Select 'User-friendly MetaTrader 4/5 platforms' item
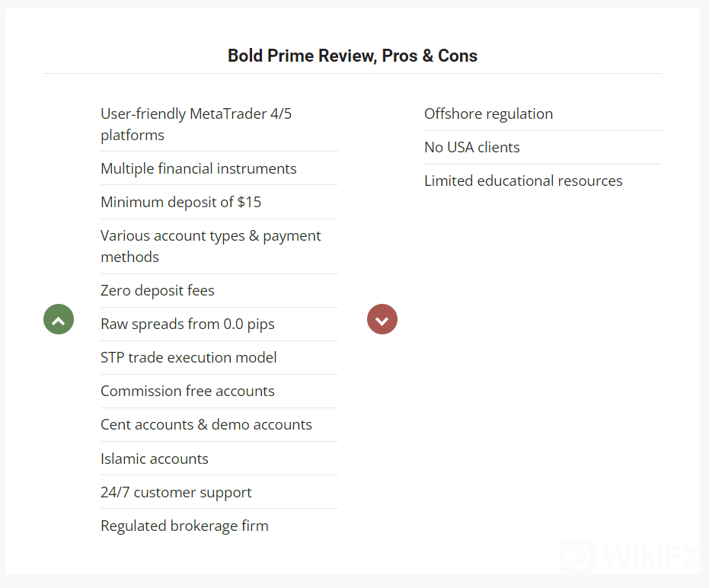 (196, 124)
